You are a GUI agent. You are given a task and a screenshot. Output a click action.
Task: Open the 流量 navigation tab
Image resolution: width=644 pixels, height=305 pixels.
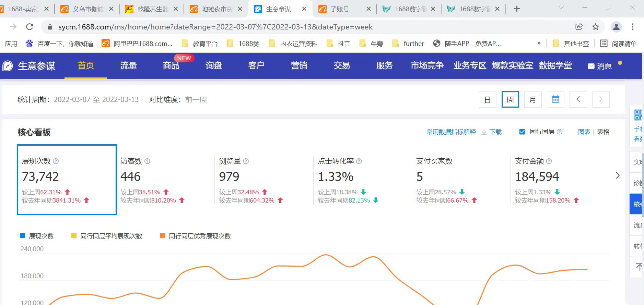coord(128,66)
